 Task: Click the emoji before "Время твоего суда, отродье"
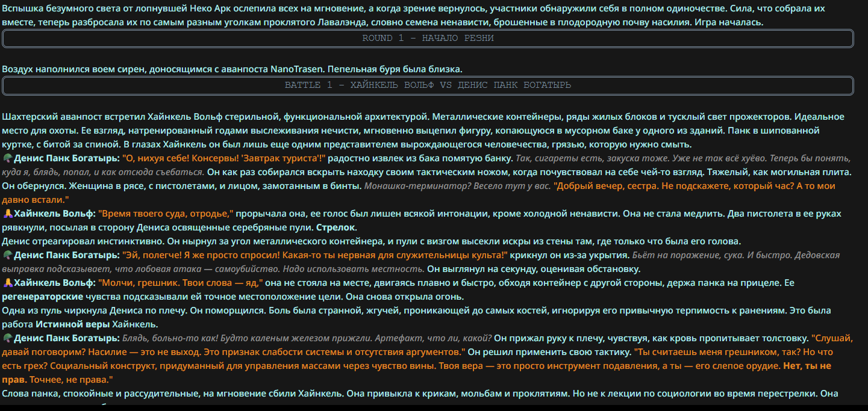point(8,214)
